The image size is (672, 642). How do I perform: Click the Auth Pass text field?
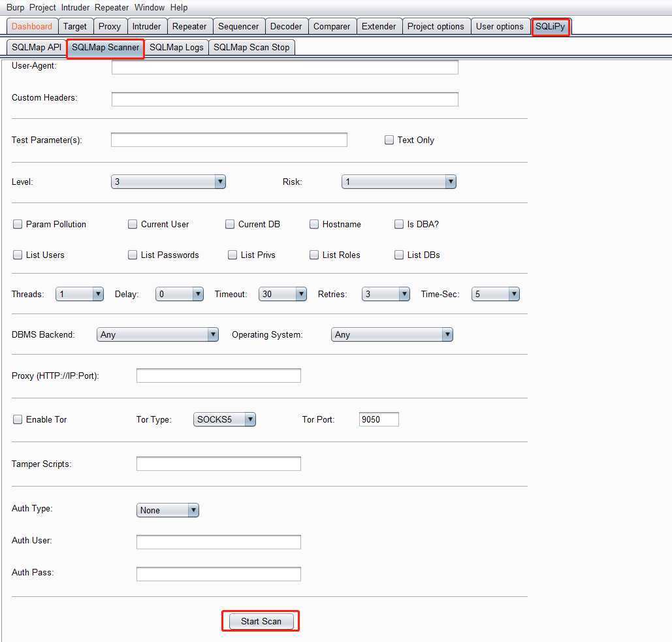coord(219,574)
